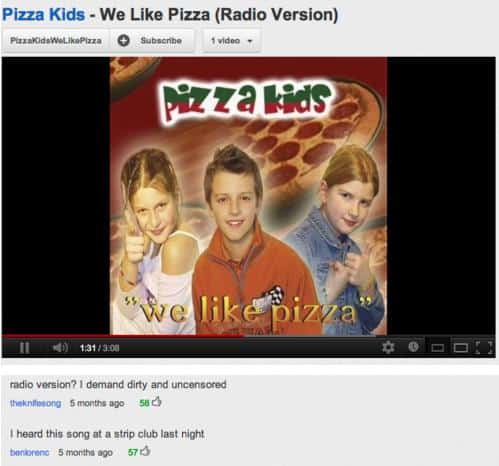Viewport: 499px width, 466px height.
Task: Open the player settings gear
Action: coord(388,347)
